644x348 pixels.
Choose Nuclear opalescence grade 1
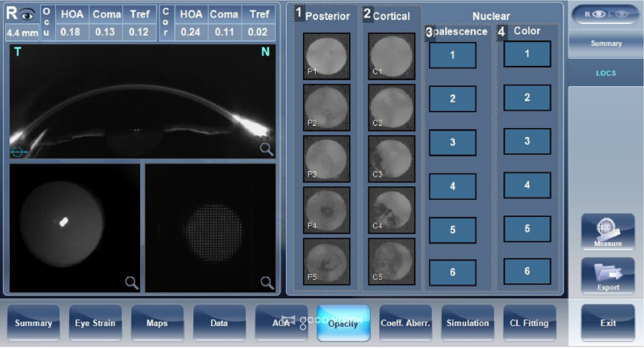click(x=452, y=55)
